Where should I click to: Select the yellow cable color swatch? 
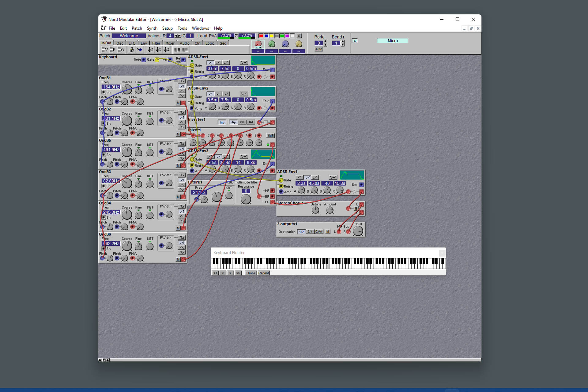click(x=271, y=36)
